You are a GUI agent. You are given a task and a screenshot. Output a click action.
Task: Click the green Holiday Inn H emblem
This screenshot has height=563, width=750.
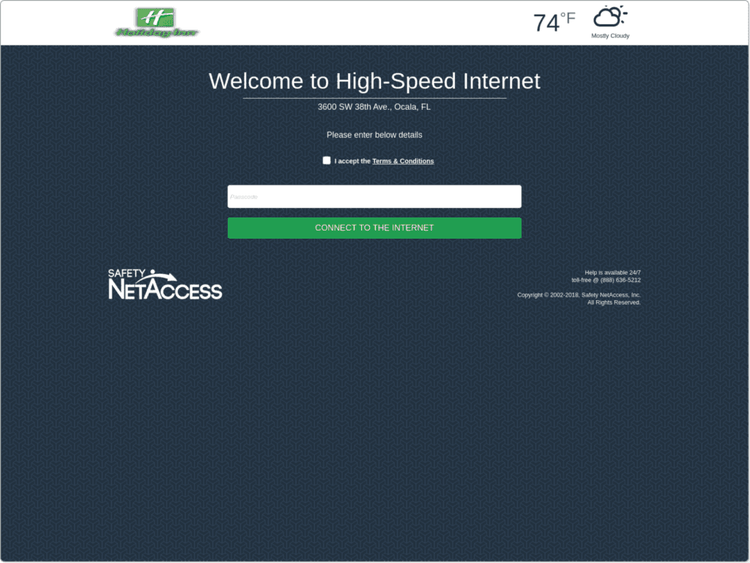click(155, 18)
